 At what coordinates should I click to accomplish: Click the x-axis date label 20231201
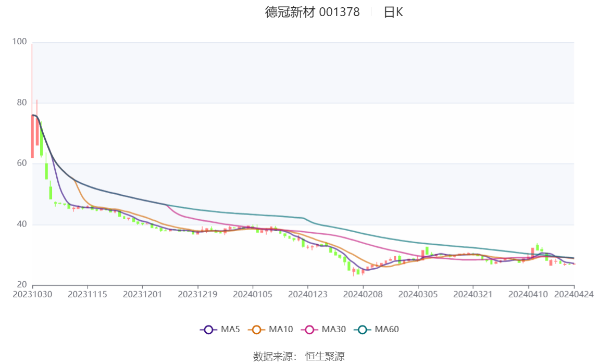pyautogui.click(x=142, y=295)
